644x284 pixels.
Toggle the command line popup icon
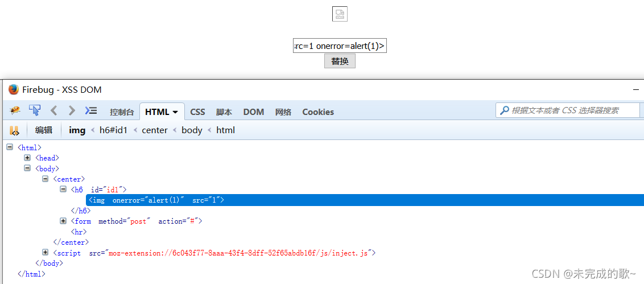(x=91, y=110)
